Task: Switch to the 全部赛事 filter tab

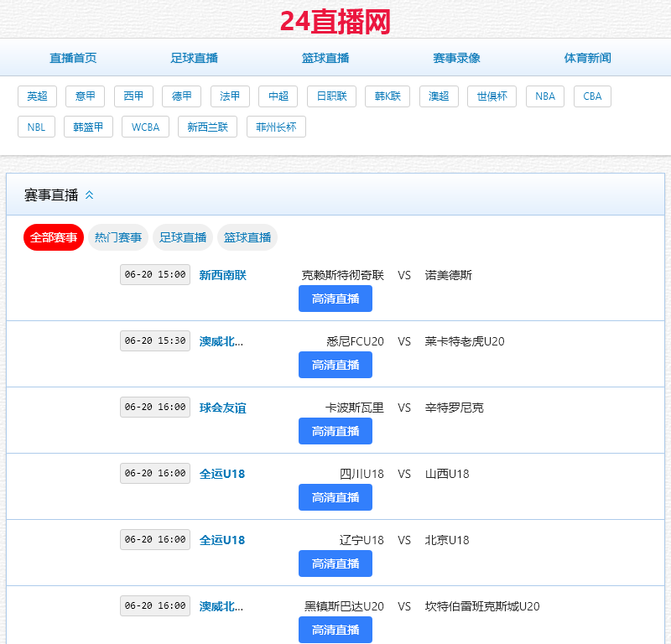Action: 54,237
